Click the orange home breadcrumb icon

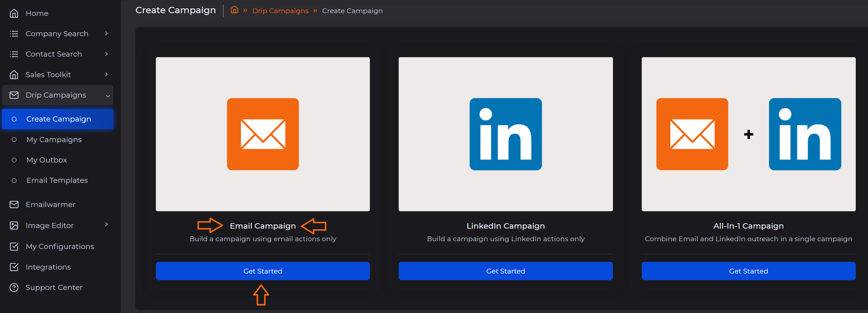[x=234, y=10]
